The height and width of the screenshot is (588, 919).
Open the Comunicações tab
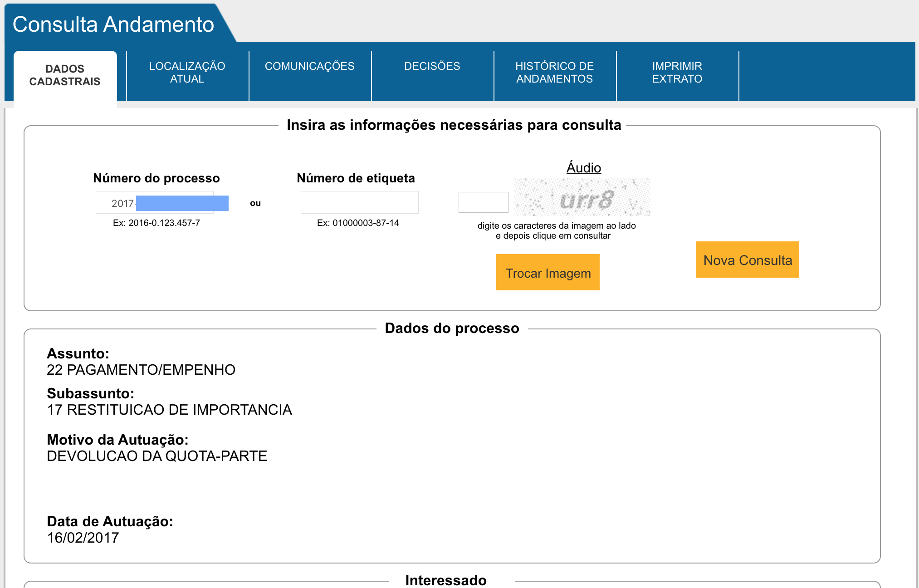click(309, 66)
